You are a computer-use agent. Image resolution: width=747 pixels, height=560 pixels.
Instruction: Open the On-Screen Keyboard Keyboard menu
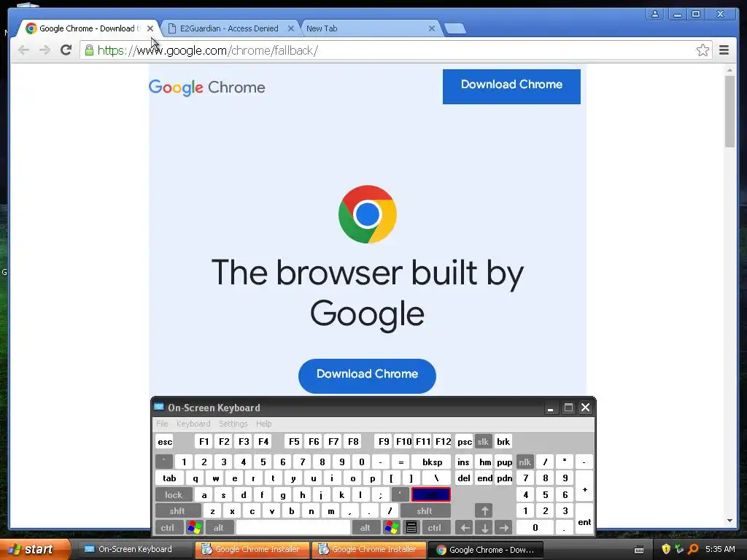click(193, 424)
